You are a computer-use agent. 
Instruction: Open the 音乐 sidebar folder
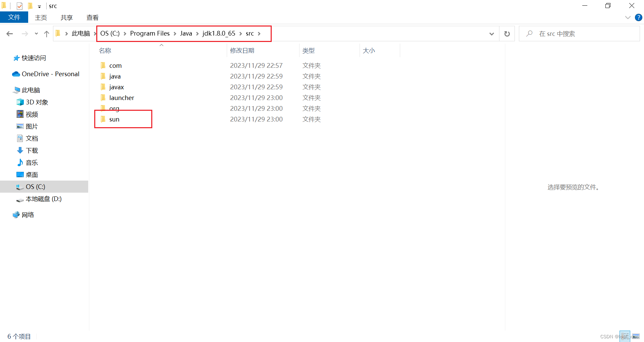click(32, 163)
